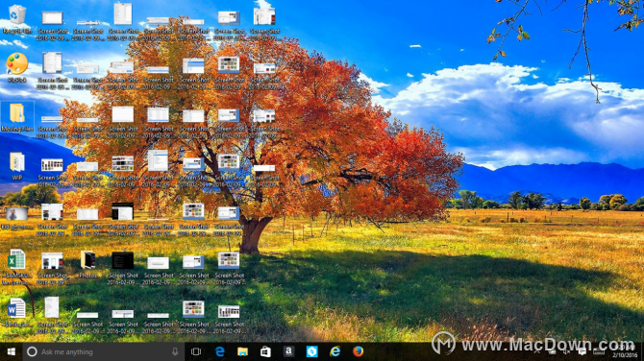Select the PicPick shortcut icon
Screen dimensions: 644x361
(x=17, y=68)
